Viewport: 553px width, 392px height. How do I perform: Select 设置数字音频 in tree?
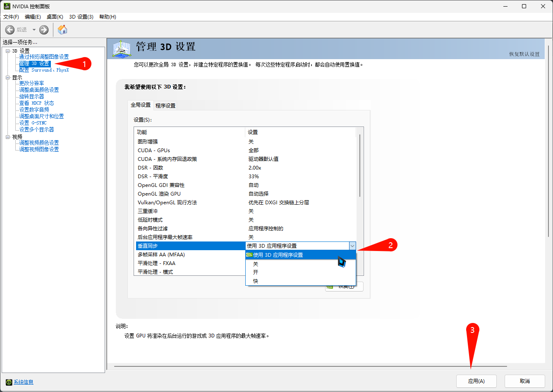tap(34, 110)
